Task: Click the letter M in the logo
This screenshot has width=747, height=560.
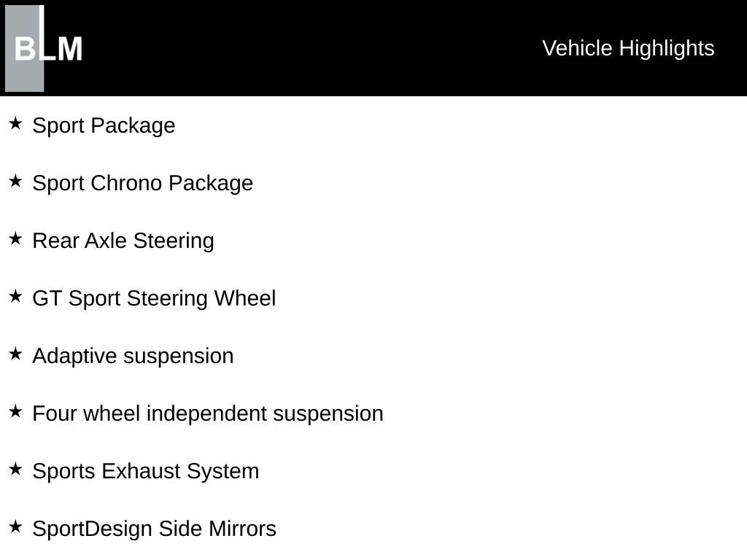Action: [x=71, y=49]
